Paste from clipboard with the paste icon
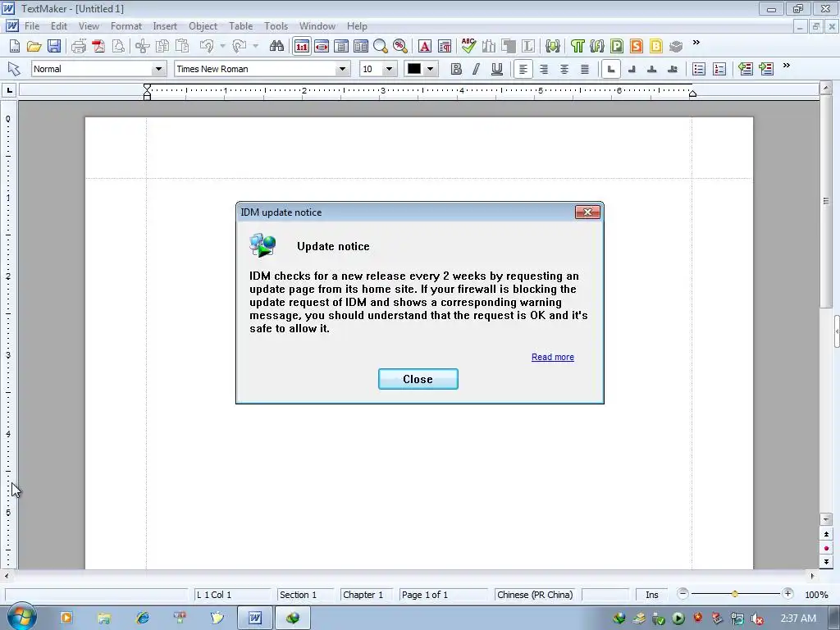This screenshot has height=630, width=840. (x=182, y=46)
